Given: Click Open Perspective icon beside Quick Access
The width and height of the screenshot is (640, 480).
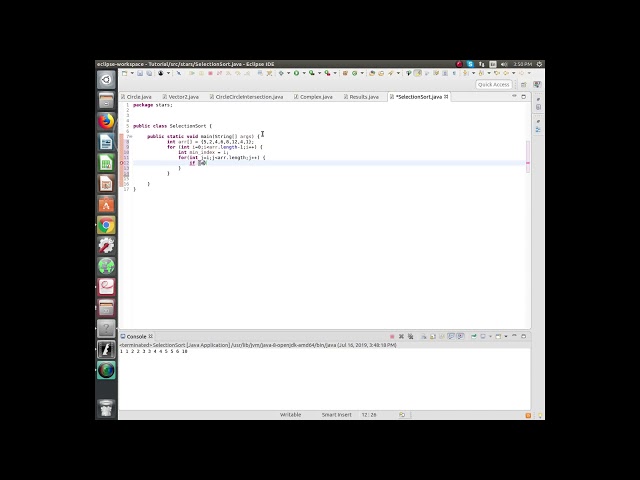Looking at the screenshot, I should click(x=524, y=84).
